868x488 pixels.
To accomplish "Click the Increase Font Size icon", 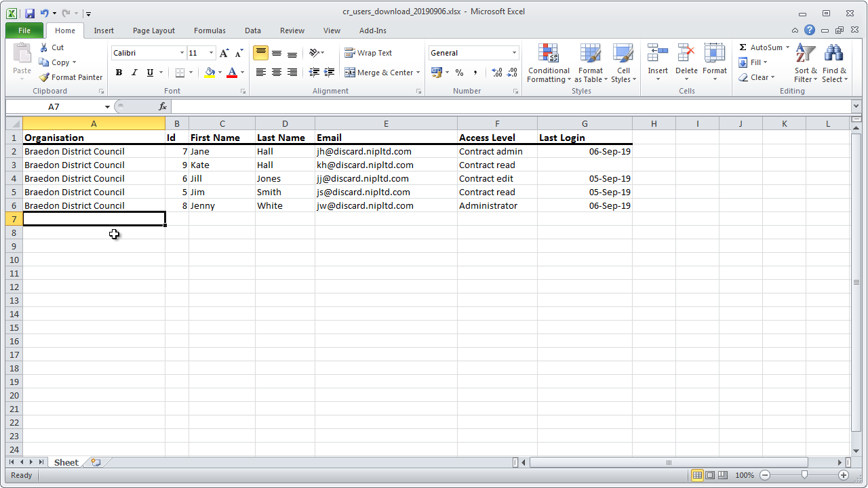I will click(x=224, y=53).
